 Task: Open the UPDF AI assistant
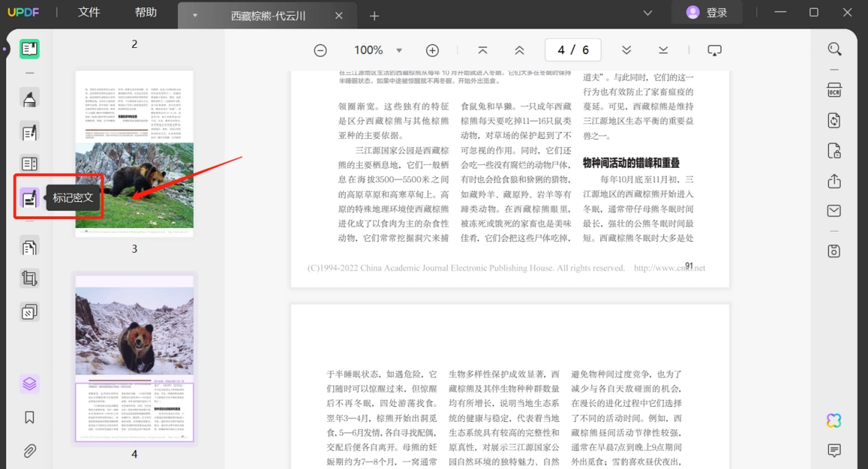834,421
